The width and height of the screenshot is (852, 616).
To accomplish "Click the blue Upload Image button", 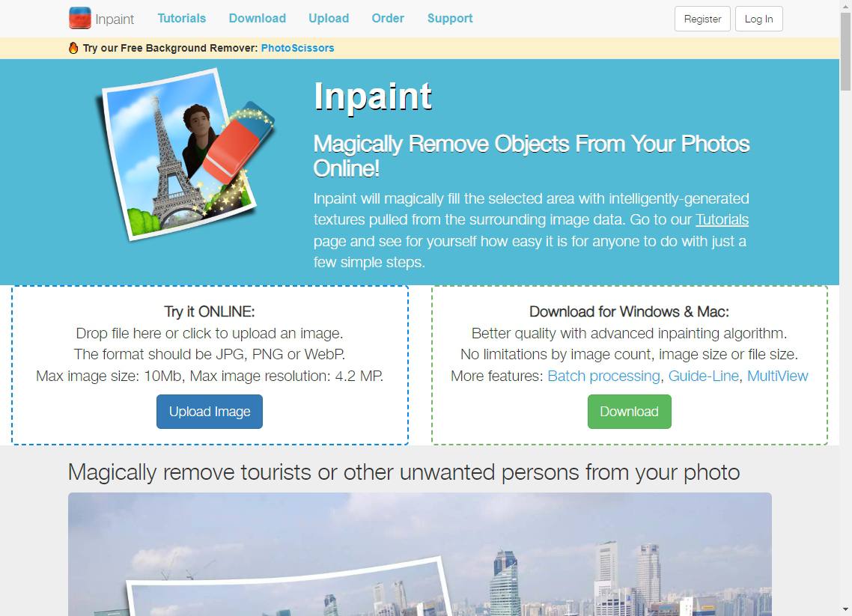I will coord(209,412).
